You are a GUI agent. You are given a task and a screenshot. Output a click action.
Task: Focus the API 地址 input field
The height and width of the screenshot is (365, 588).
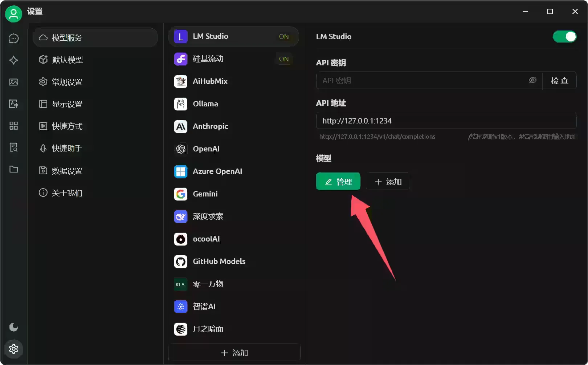(446, 121)
